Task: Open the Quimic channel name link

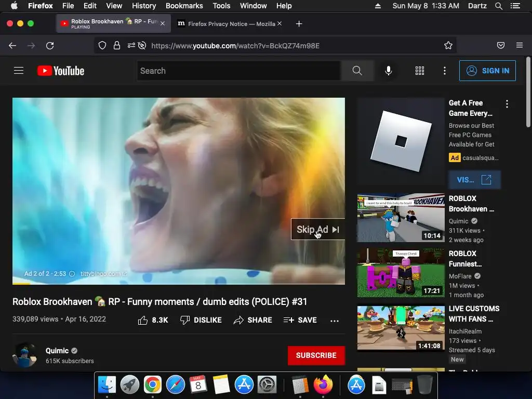Action: (57, 351)
